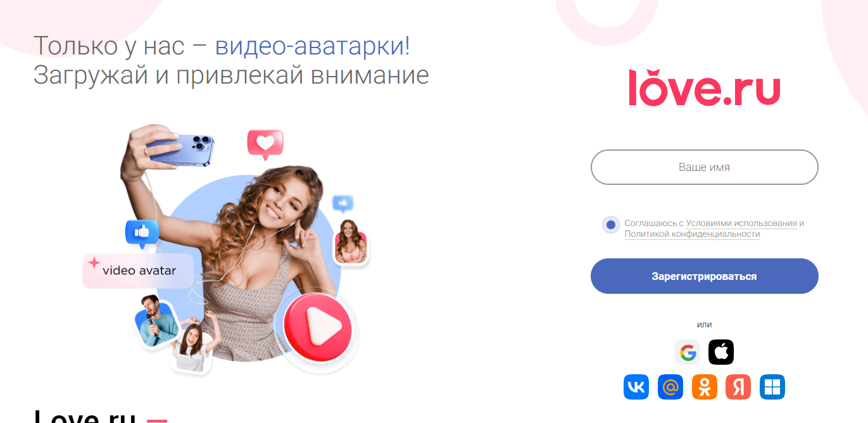Click the love.ru logo

coord(704,88)
